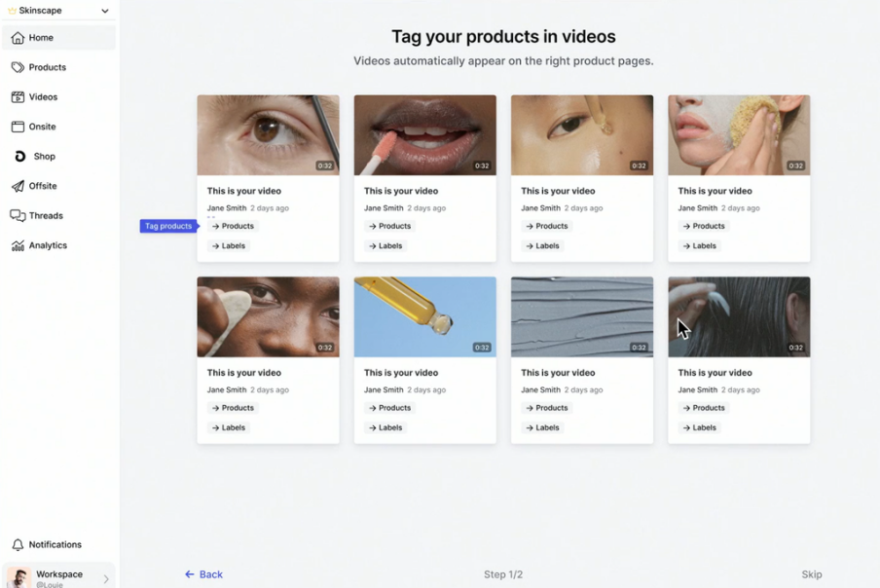
Task: Click the Step 1/2 progress indicator
Action: (503, 574)
